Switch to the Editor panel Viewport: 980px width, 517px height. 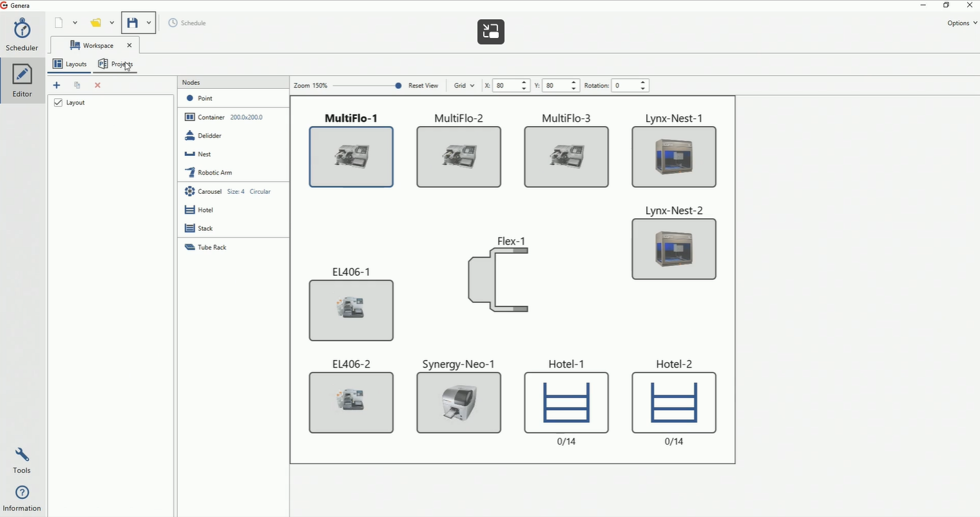(x=22, y=80)
